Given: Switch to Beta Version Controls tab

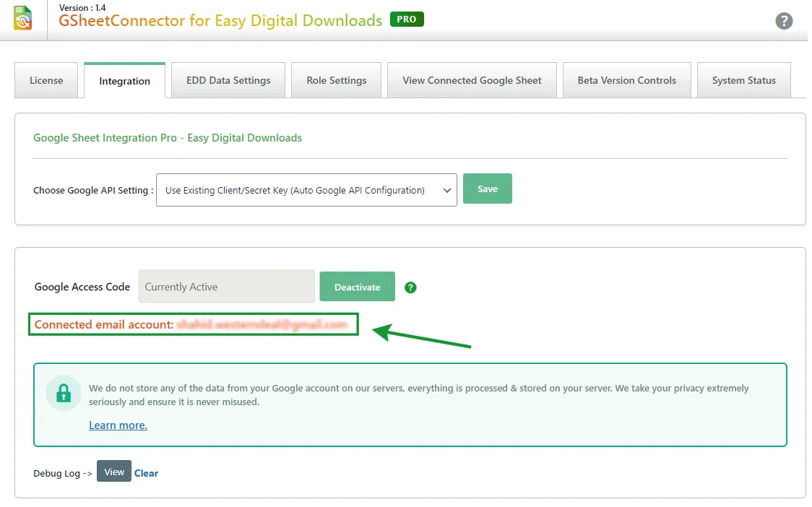Looking at the screenshot, I should point(626,80).
